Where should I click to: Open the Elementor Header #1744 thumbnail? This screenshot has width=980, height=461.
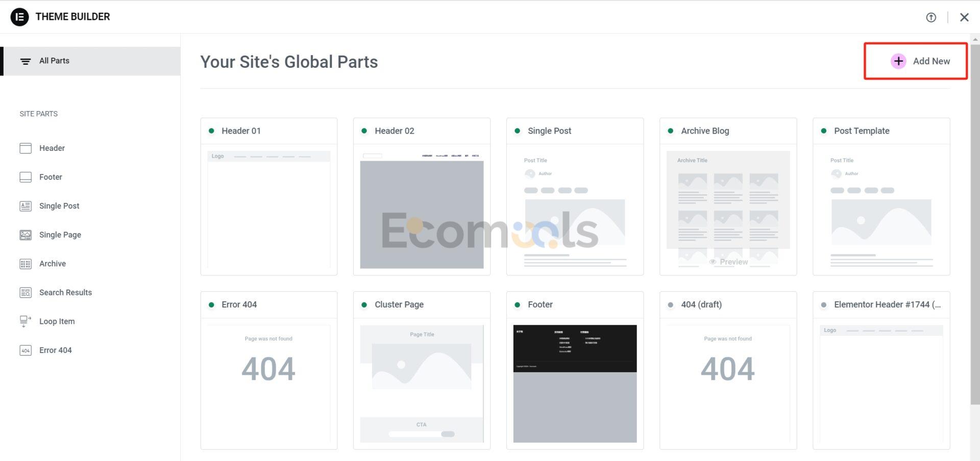881,383
